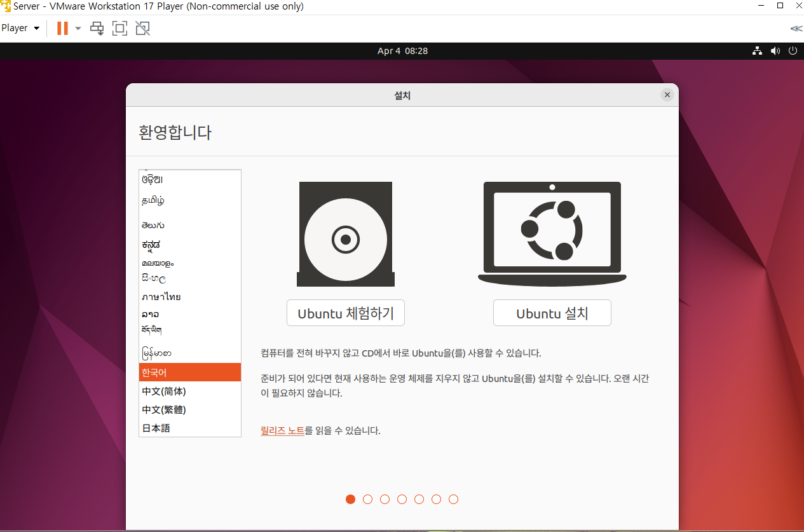Select 中文(简体) in the language list

click(190, 391)
